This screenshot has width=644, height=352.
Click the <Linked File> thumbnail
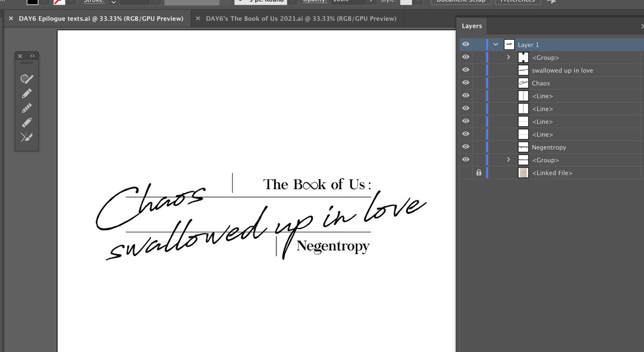(x=523, y=173)
